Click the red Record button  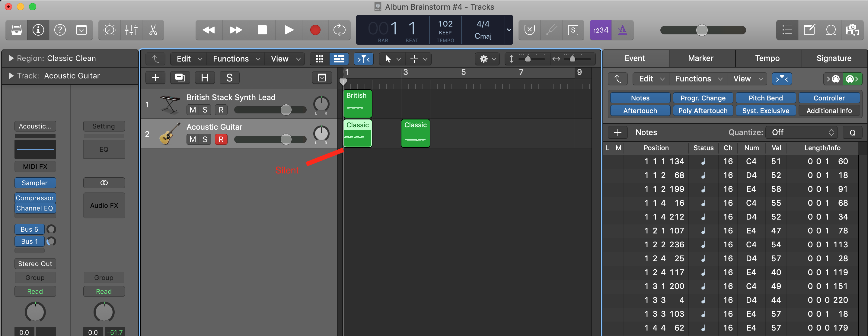pos(315,30)
